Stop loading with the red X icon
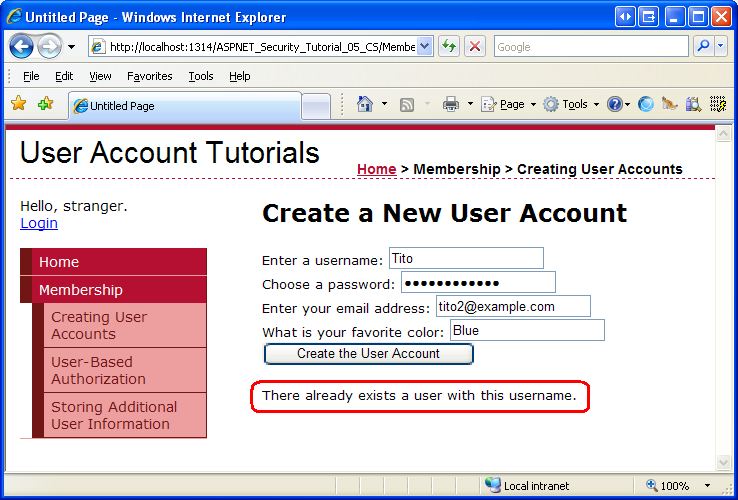 point(475,47)
